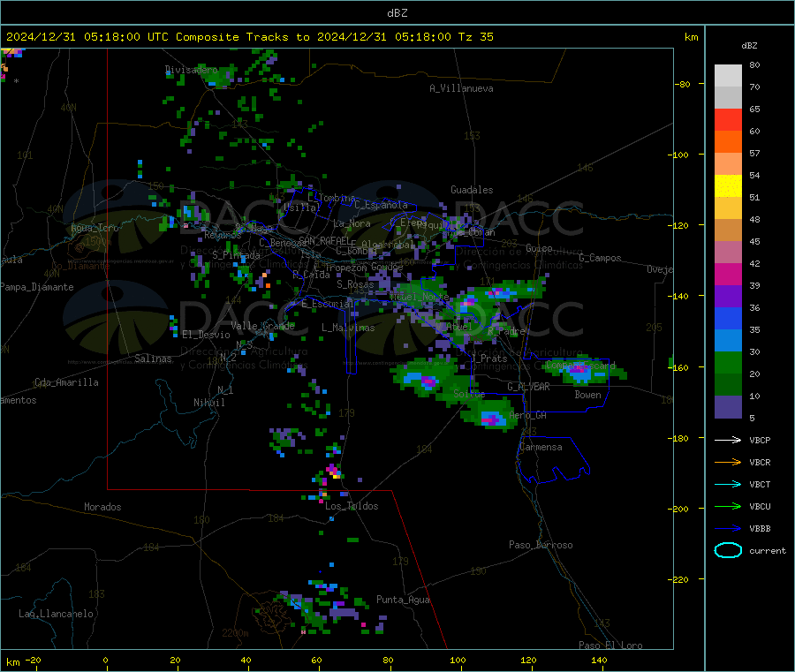Click the Punta_Agua location label
This screenshot has height=672, width=795.
pos(403,600)
